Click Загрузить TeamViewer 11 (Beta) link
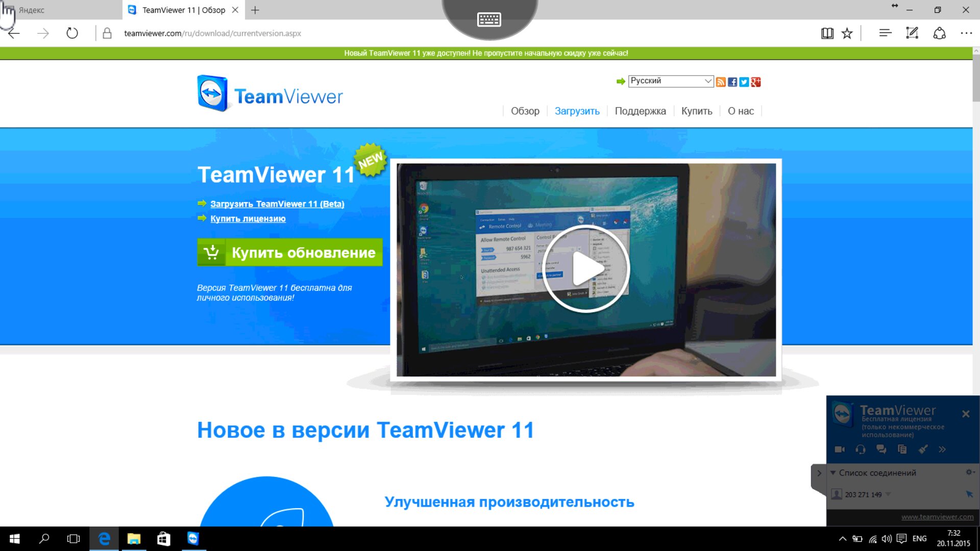The image size is (980, 551). click(x=277, y=204)
